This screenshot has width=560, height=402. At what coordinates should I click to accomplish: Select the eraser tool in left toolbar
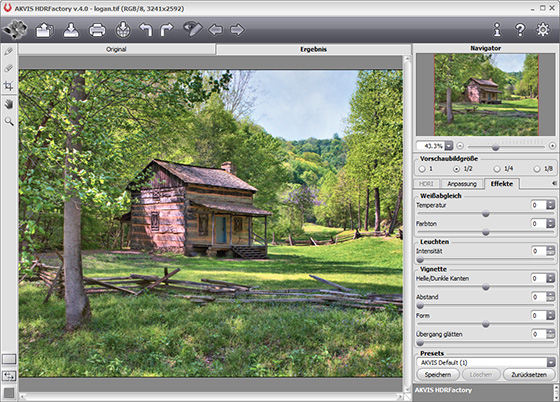9,68
